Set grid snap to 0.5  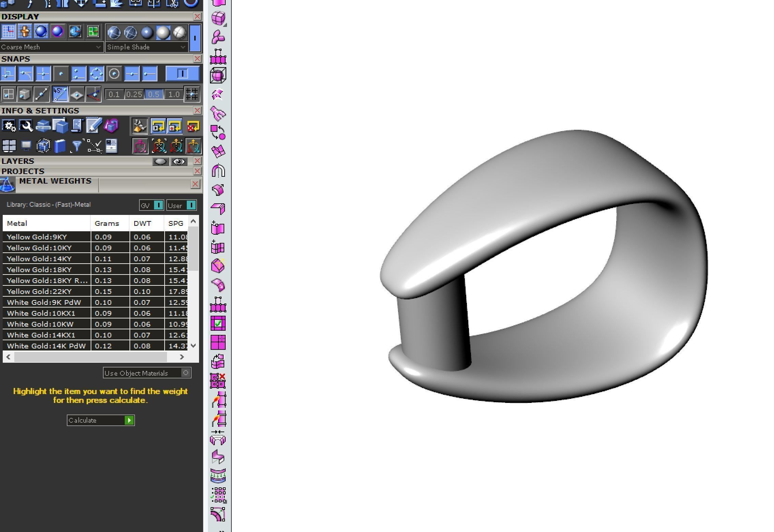click(x=154, y=94)
